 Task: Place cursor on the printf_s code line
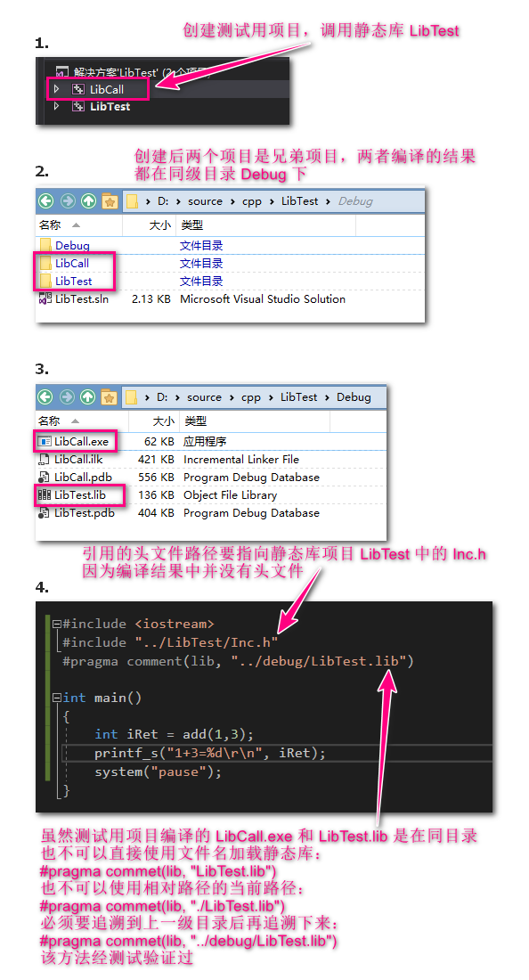(x=210, y=753)
